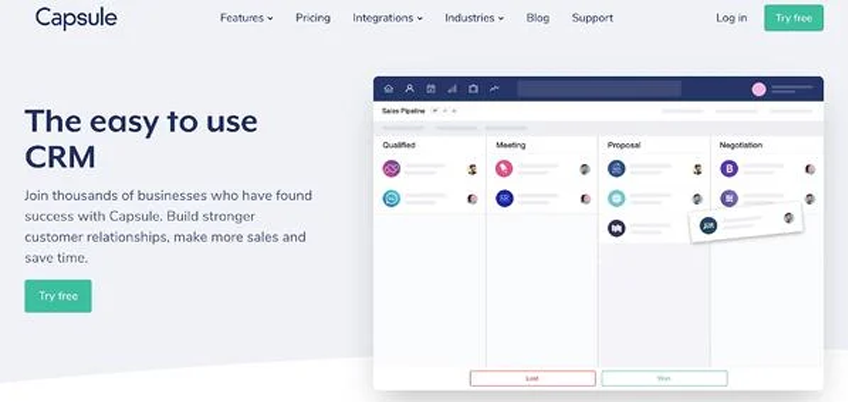Select the purple wave logo under Qualified
Viewport: 848px width, 402px height.
point(391,169)
